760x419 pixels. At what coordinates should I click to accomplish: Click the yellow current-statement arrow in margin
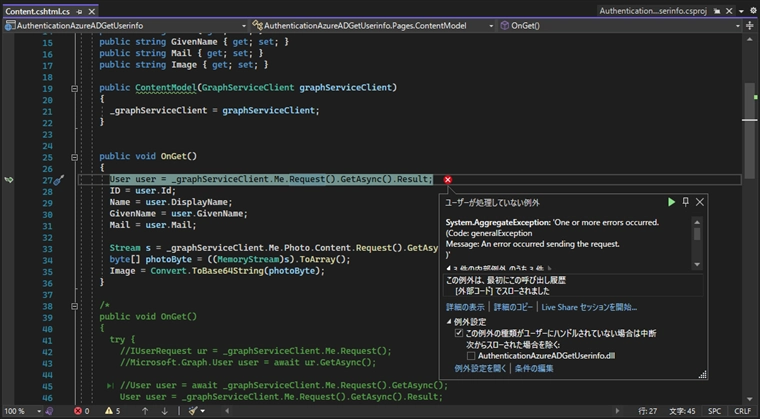(9, 180)
